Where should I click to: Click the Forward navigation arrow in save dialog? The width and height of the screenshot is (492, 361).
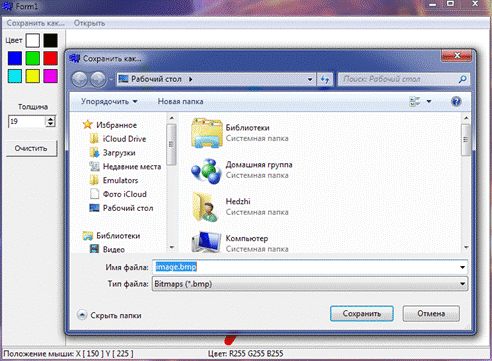[x=98, y=79]
